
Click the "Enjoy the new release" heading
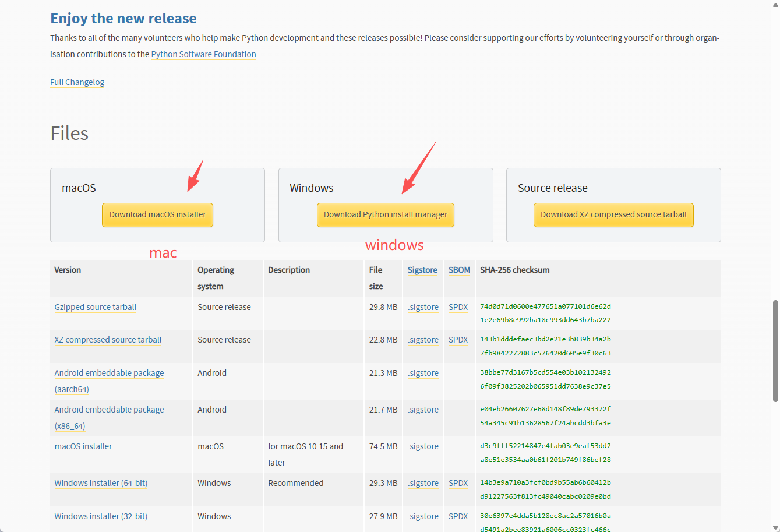click(123, 19)
